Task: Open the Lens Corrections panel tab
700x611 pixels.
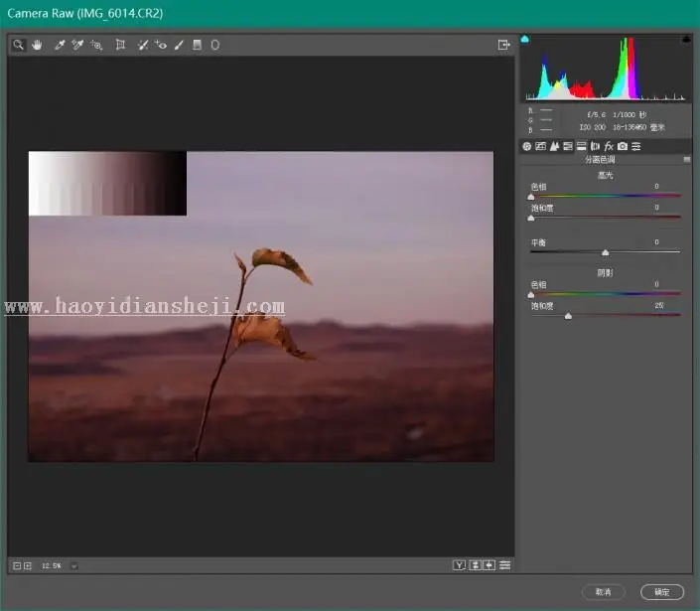Action: (x=595, y=146)
